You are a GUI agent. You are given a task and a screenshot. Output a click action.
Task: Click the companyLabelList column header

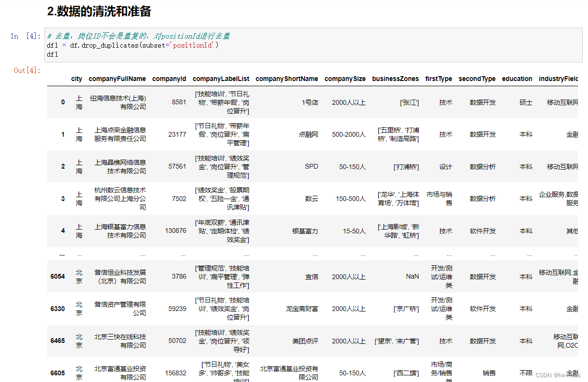(x=221, y=79)
